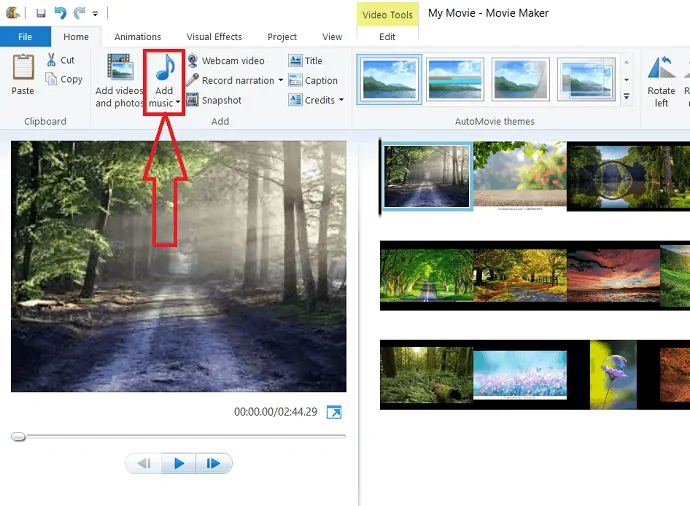
Task: Expand the Add music dropdown arrow
Action: (178, 103)
